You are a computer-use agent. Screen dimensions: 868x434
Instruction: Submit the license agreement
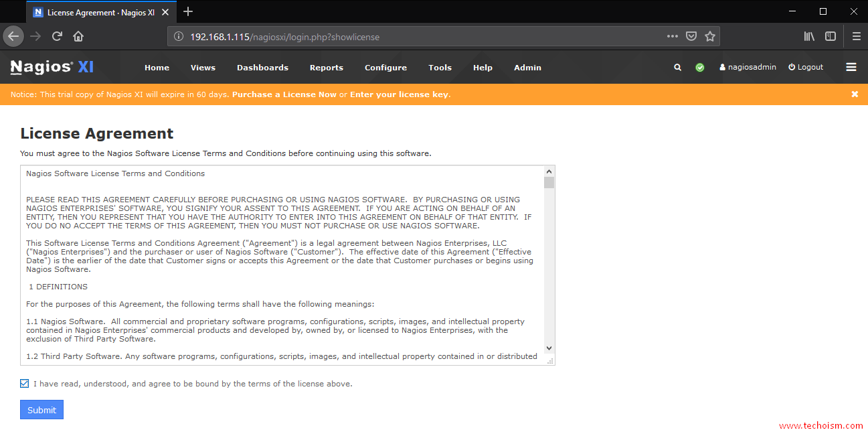click(x=41, y=410)
